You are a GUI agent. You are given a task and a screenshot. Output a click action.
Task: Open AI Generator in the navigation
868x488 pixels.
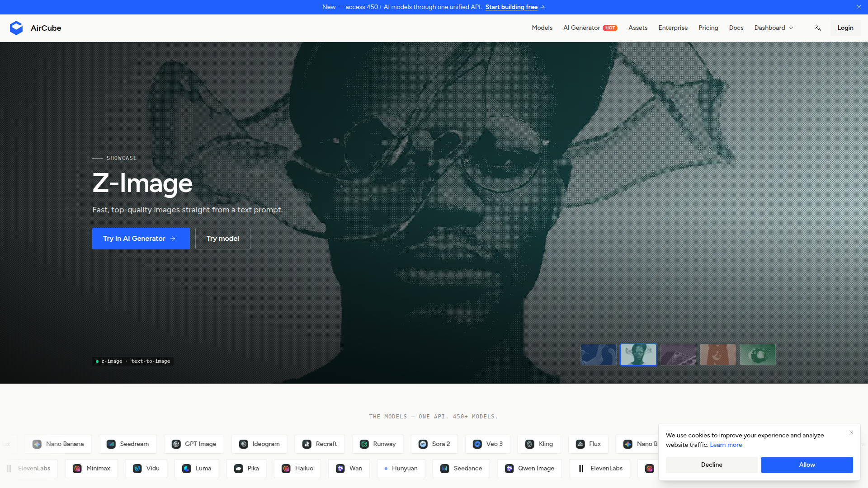coord(590,28)
